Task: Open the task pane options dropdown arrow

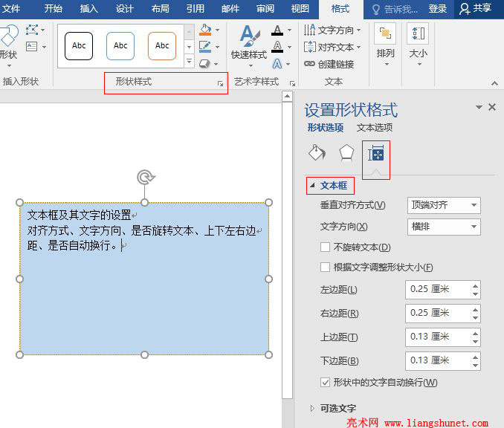Action: click(x=479, y=107)
